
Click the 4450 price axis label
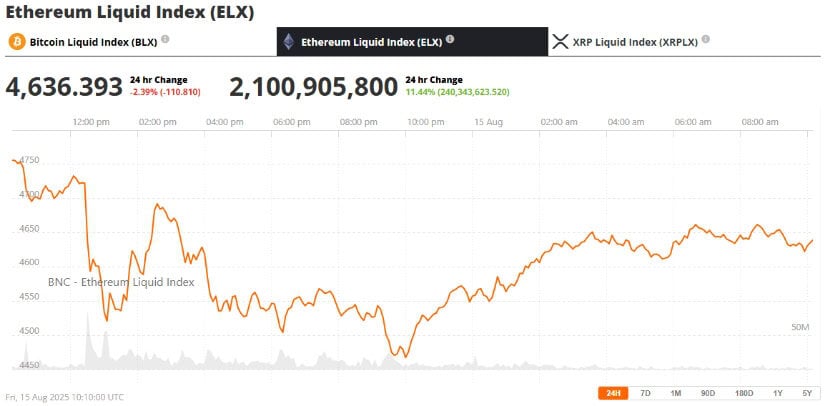29,364
